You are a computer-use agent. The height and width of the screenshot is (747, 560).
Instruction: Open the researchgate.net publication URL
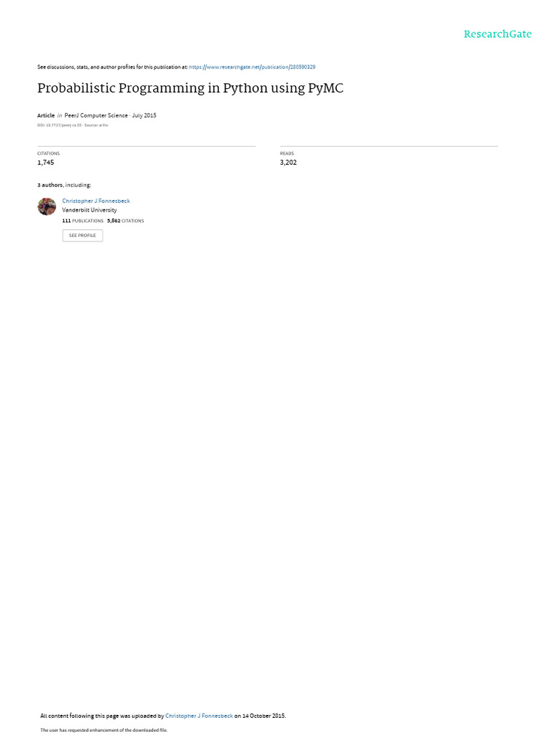[252, 67]
